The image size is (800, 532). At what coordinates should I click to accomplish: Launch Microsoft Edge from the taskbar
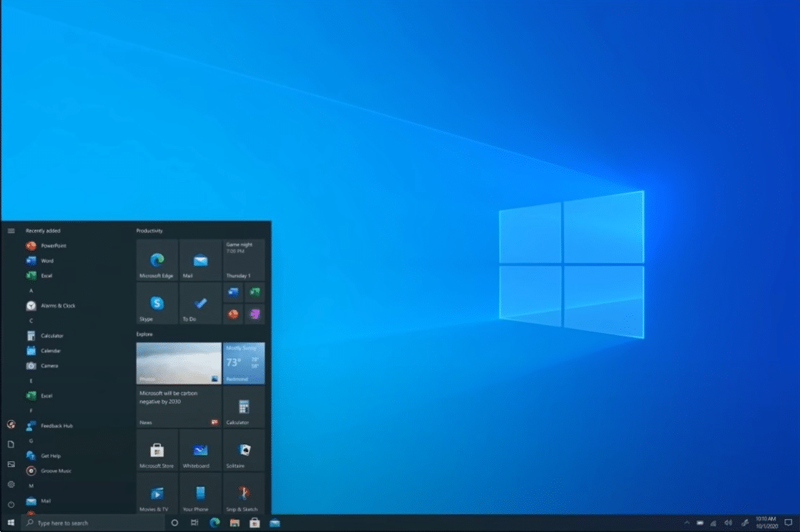coord(215,523)
